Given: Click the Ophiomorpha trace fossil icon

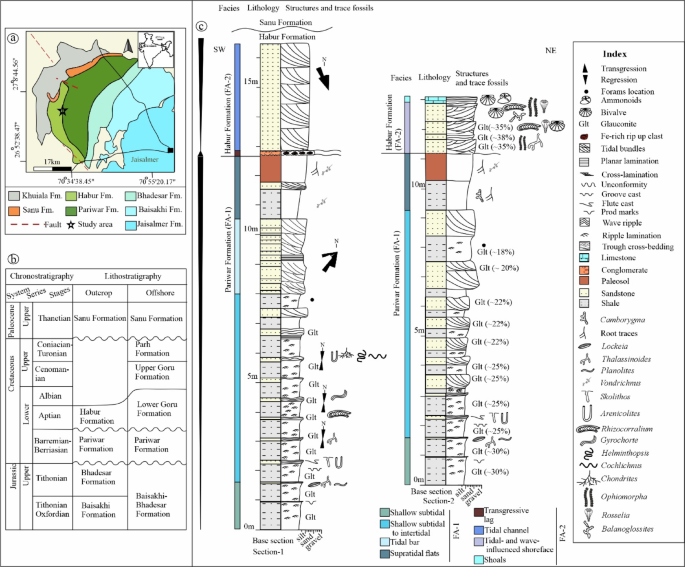Looking at the screenshot, I should point(591,495).
